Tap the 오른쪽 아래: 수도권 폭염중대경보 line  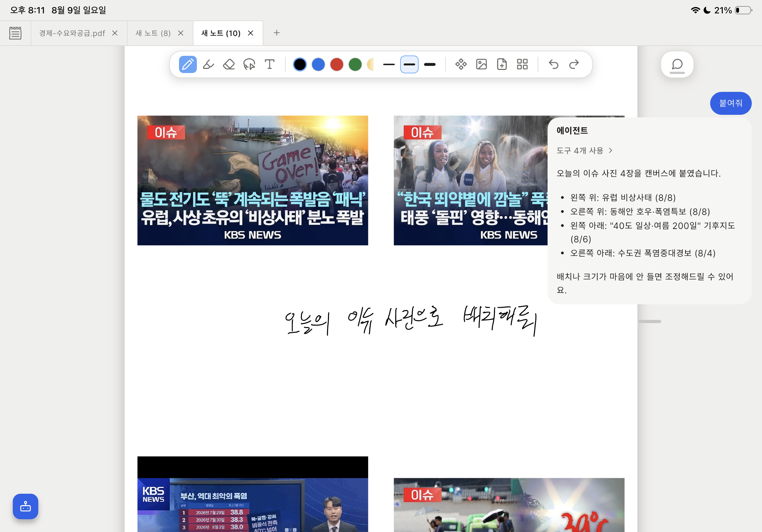(x=643, y=253)
